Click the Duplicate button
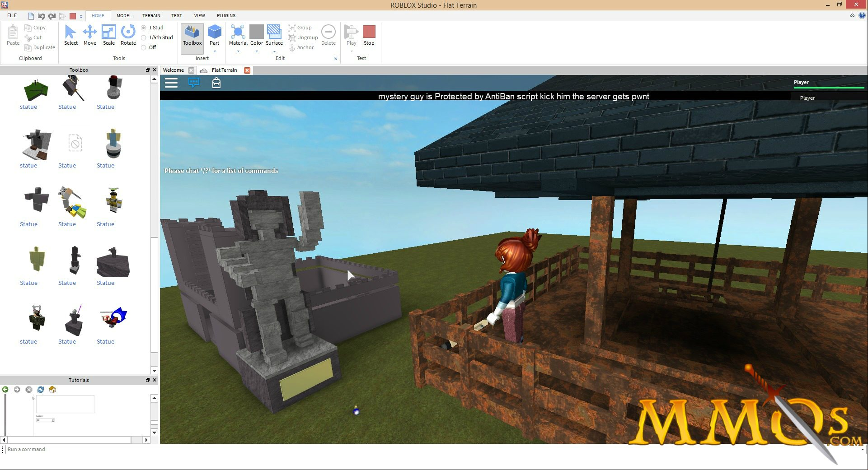This screenshot has height=470, width=868. tap(40, 47)
